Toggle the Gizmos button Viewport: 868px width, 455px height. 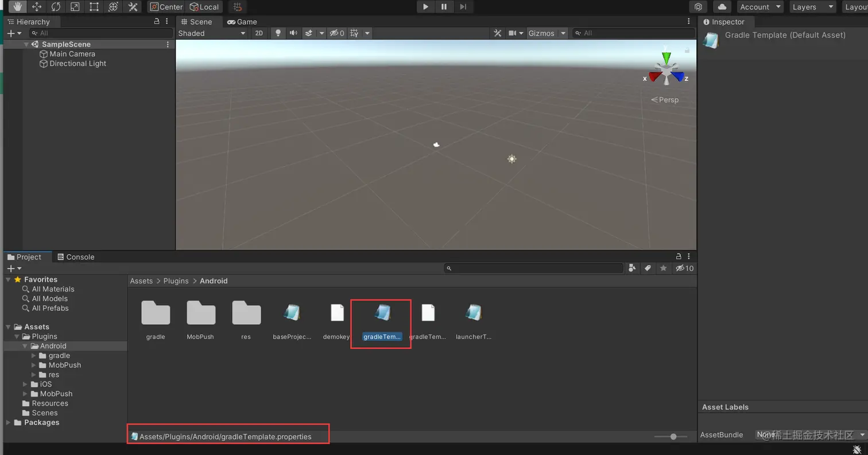(541, 33)
